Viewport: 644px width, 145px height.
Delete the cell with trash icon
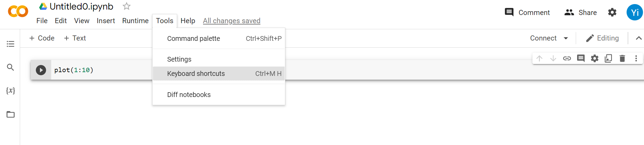622,59
